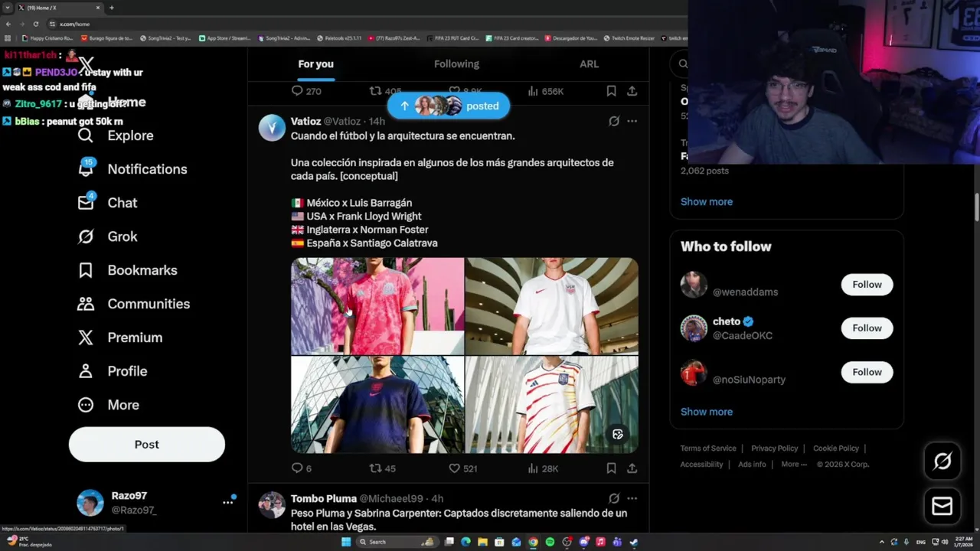The width and height of the screenshot is (980, 551).
Task: Open Explore from the sidebar
Action: pyautogui.click(x=116, y=135)
